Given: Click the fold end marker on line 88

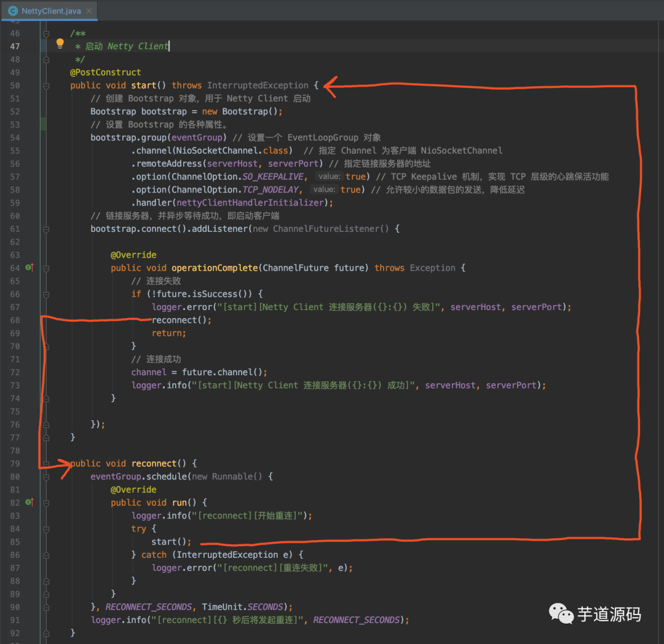Looking at the screenshot, I should coord(46,581).
